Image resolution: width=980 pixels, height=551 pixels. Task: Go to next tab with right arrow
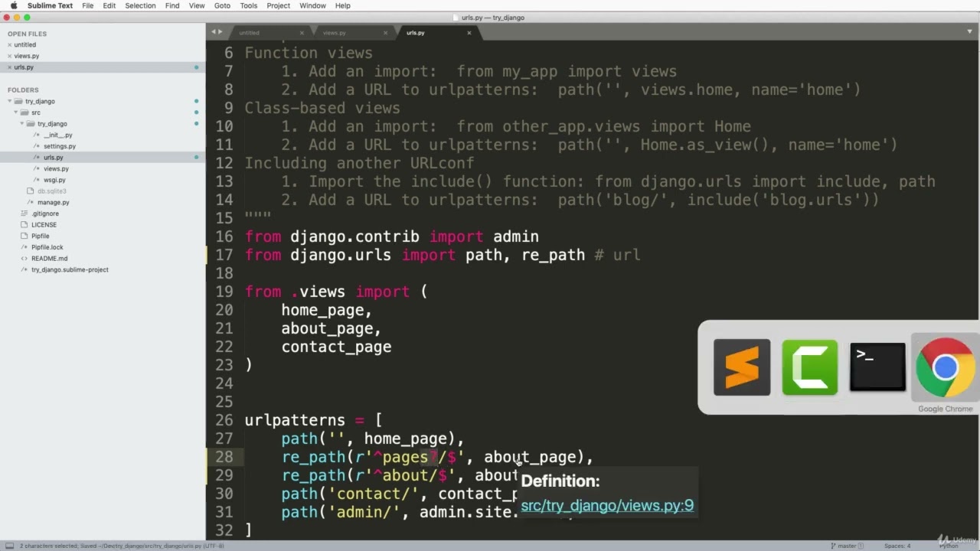pos(220,32)
